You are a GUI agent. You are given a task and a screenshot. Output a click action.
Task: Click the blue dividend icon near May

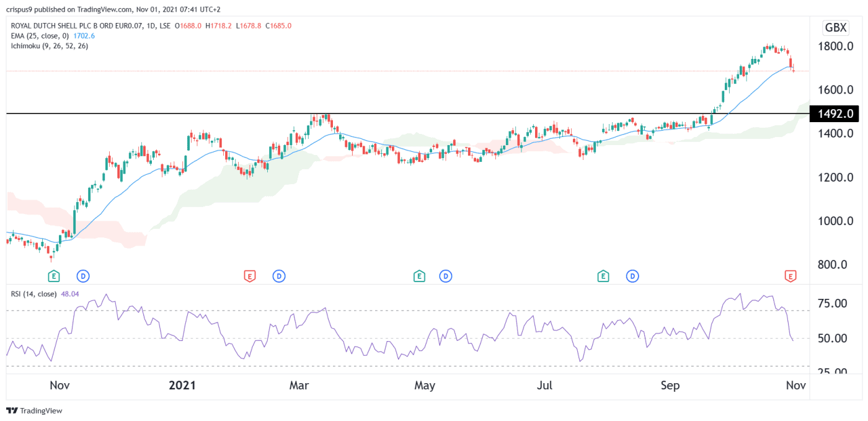pyautogui.click(x=446, y=276)
